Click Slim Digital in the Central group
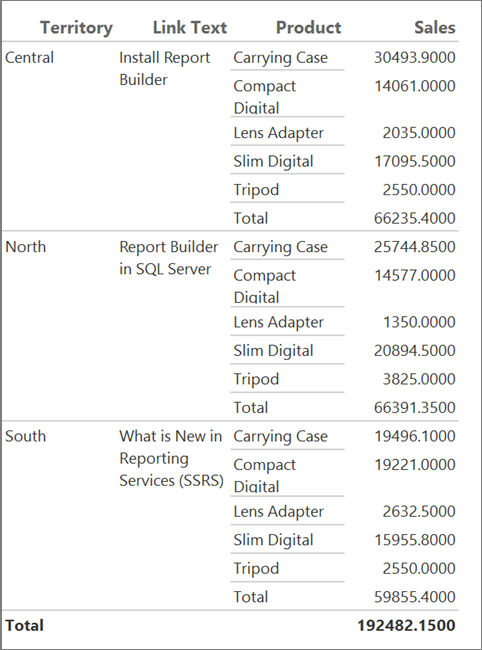Viewport: 482px width, 650px height. [273, 162]
